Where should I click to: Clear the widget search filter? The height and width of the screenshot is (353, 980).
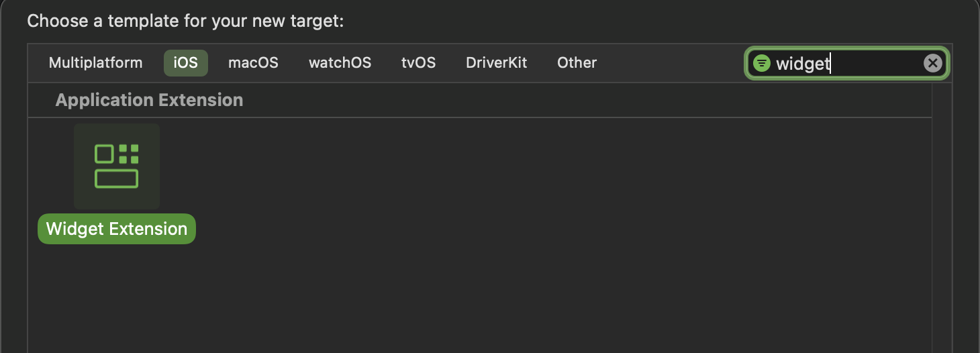932,63
